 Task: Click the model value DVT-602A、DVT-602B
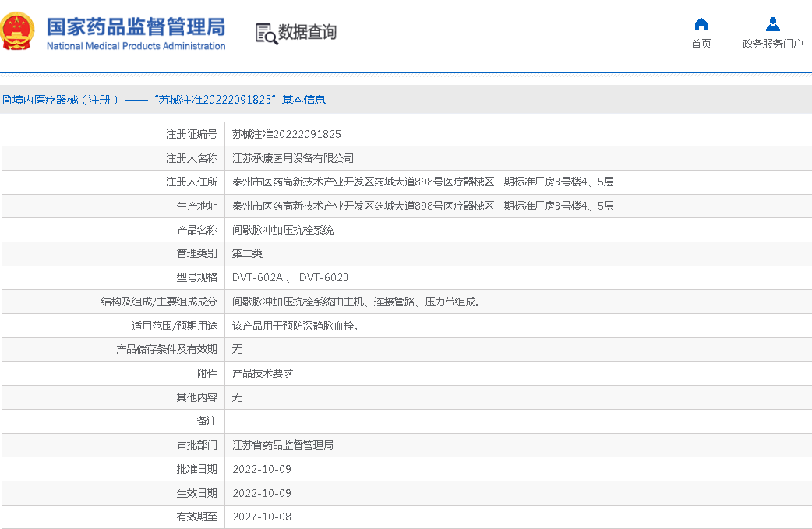[x=290, y=278]
